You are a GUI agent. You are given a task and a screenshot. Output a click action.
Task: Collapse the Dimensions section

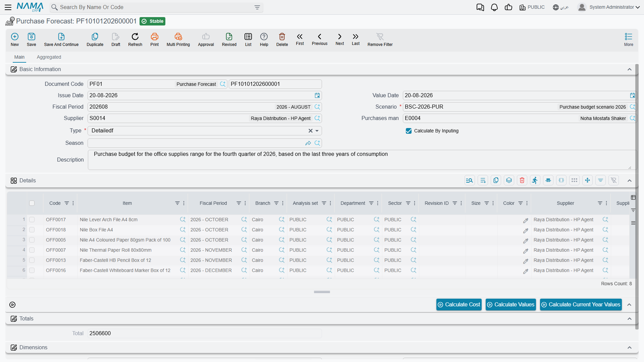coord(630,348)
